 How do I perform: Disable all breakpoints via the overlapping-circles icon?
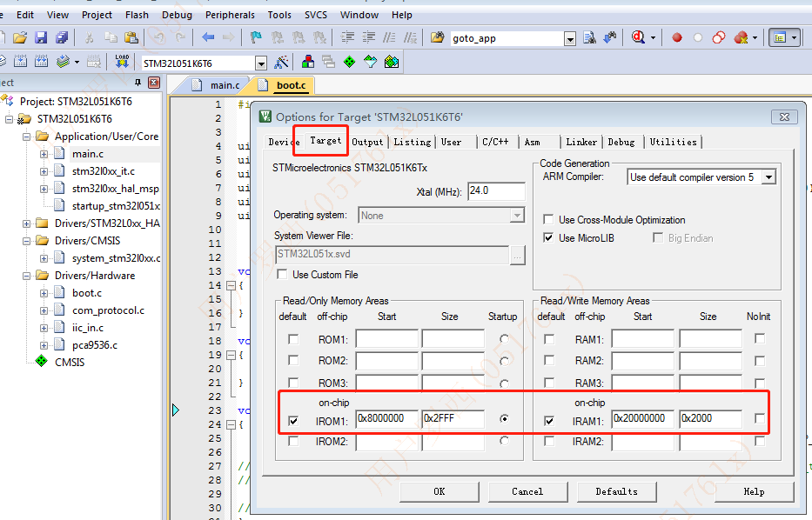point(719,37)
